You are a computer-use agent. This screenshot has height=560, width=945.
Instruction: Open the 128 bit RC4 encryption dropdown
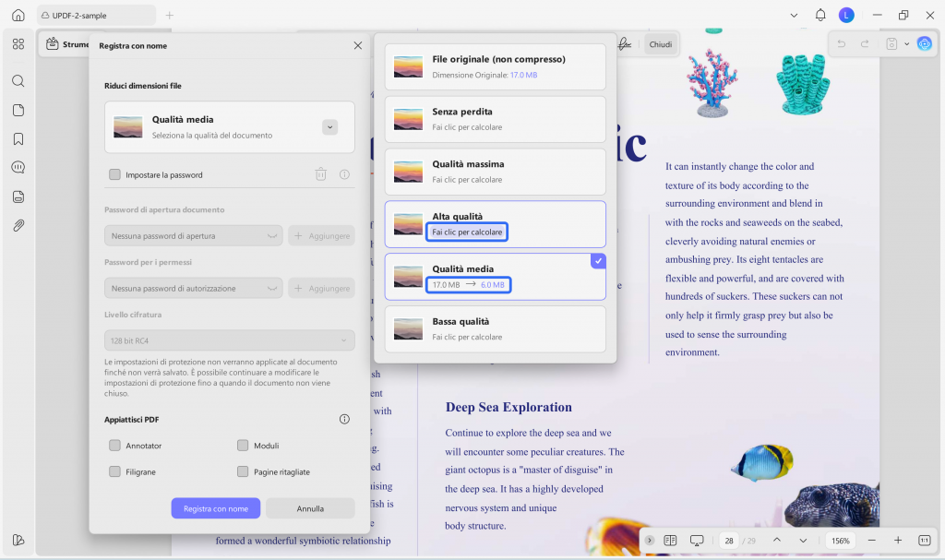229,340
